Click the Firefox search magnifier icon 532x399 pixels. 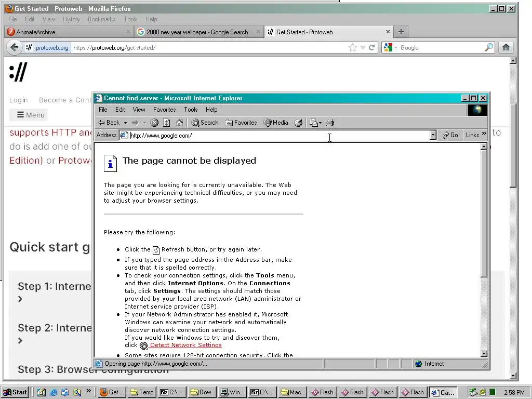(489, 47)
